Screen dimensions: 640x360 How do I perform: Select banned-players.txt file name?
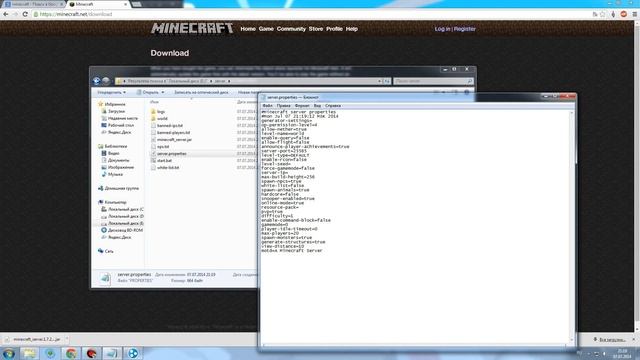point(173,133)
